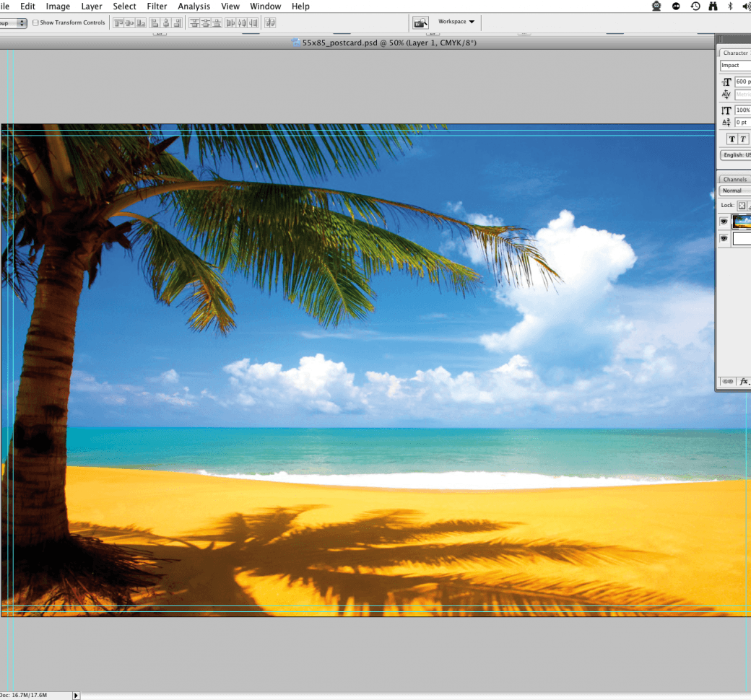Click the Faux Bold T button

(x=732, y=139)
